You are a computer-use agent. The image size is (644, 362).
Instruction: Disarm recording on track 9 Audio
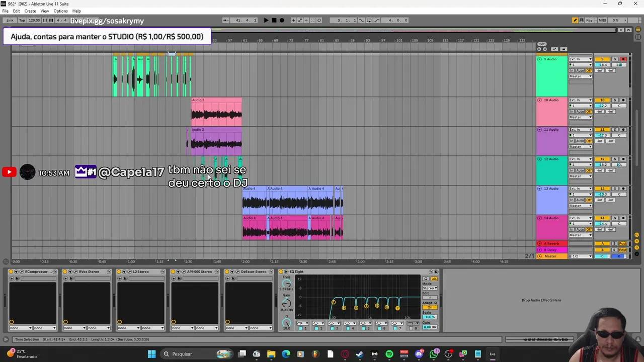[x=623, y=59]
